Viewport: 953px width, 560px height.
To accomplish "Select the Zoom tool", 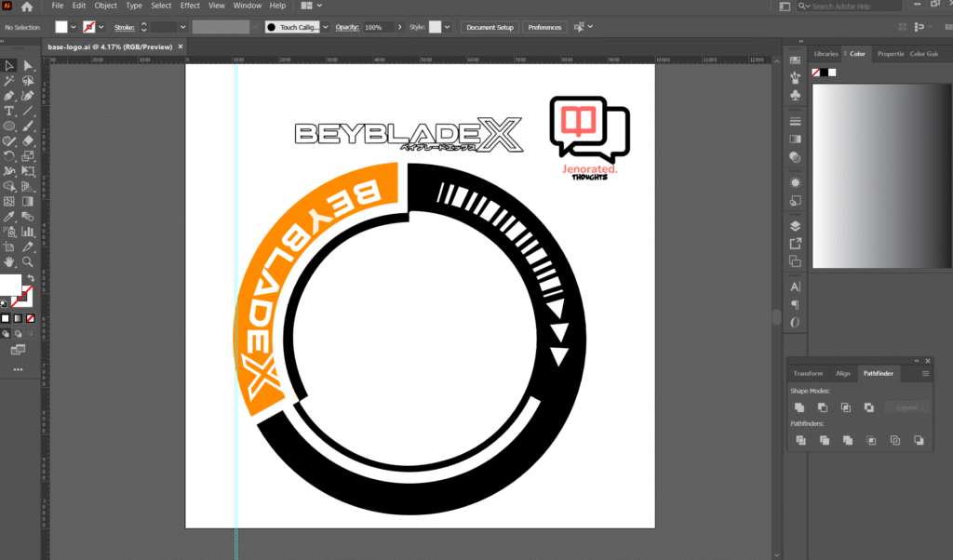I will tap(28, 261).
